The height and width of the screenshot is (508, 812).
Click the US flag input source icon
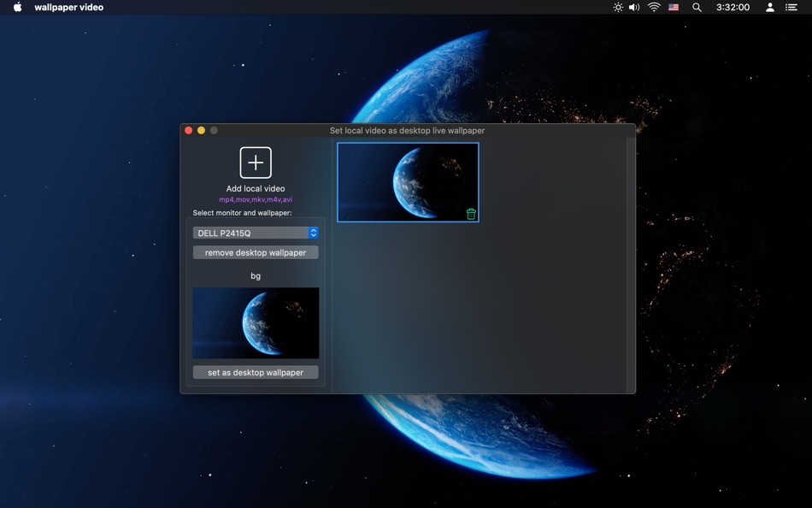pos(674,7)
